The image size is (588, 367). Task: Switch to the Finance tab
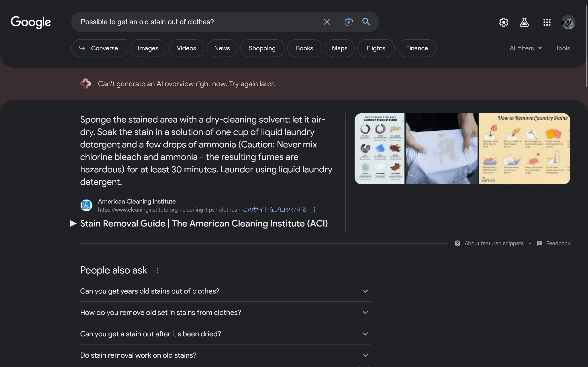coord(417,48)
